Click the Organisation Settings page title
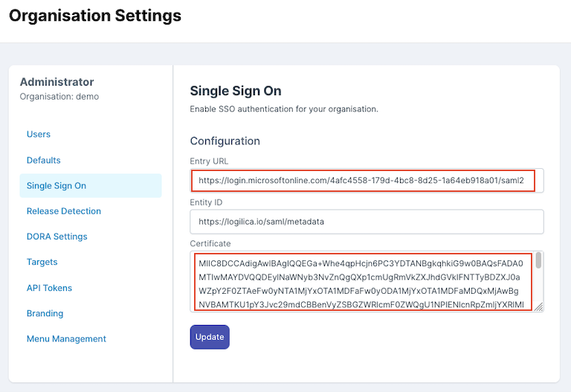571x392 pixels. 94,14
